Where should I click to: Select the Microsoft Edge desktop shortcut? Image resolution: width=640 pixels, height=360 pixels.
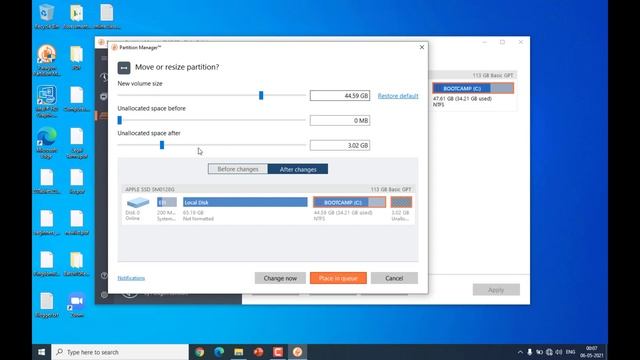pos(47,143)
